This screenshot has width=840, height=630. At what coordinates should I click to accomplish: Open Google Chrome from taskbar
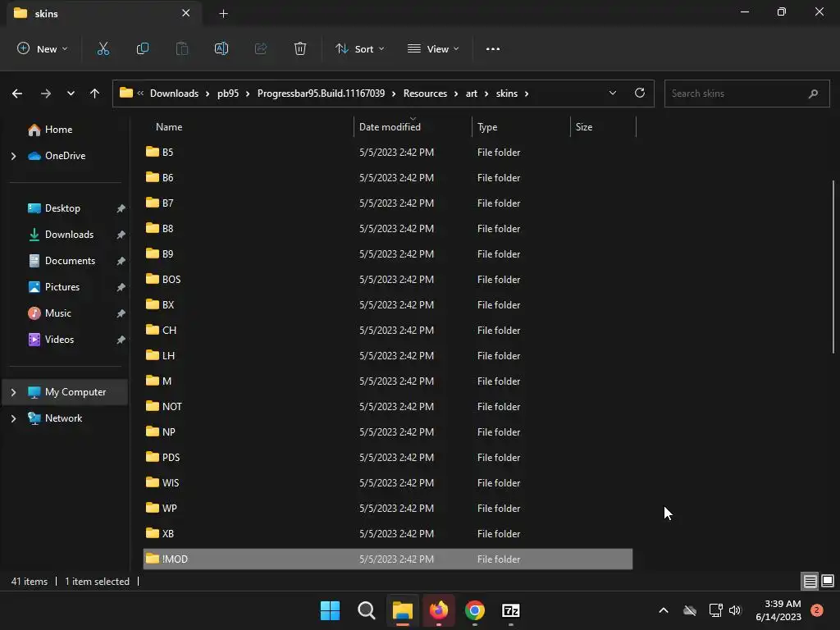point(475,610)
